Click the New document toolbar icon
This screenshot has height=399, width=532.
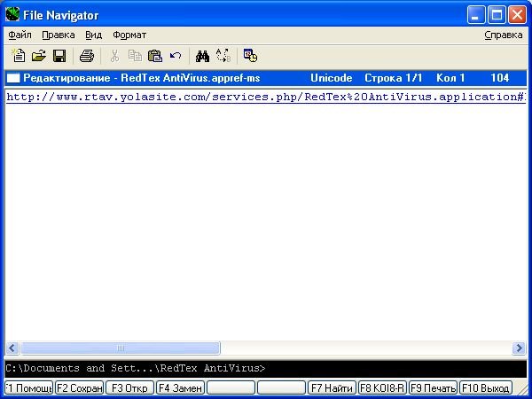click(19, 56)
